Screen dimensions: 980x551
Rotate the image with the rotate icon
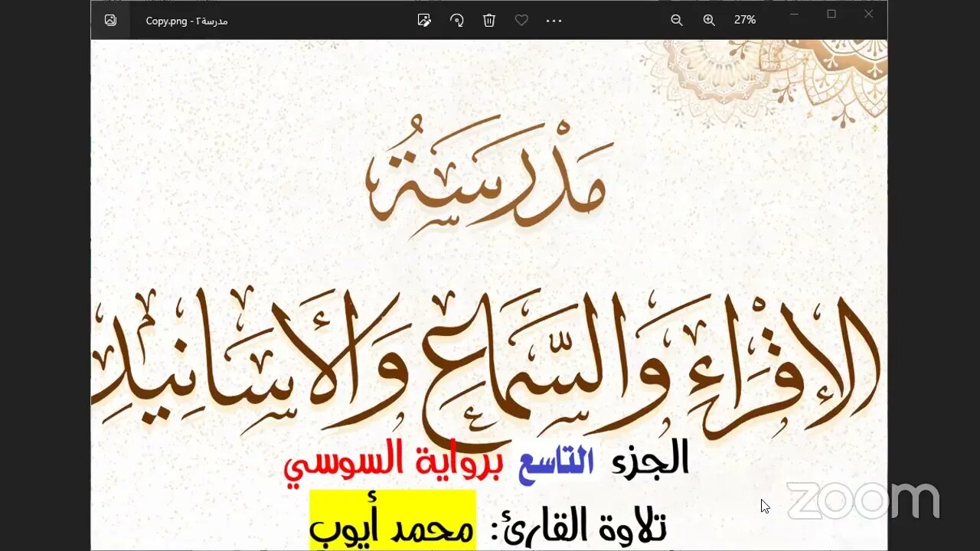457,21
